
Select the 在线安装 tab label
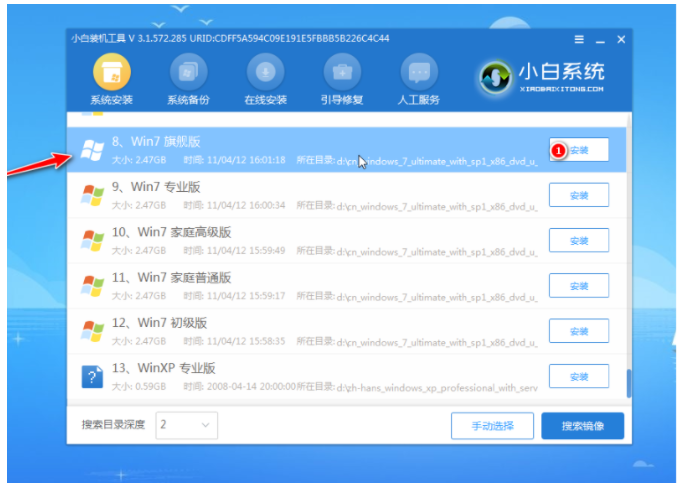coord(265,100)
